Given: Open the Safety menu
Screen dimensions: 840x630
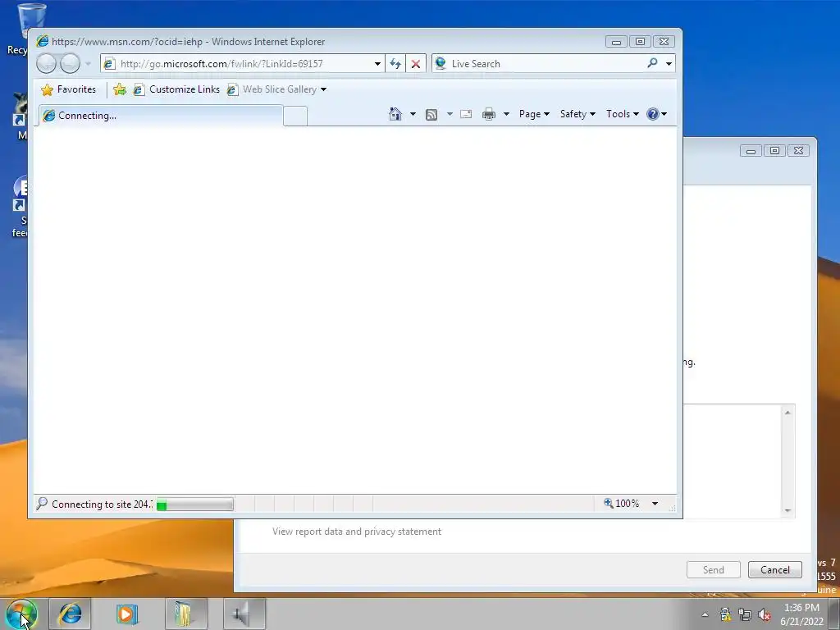Looking at the screenshot, I should [577, 114].
